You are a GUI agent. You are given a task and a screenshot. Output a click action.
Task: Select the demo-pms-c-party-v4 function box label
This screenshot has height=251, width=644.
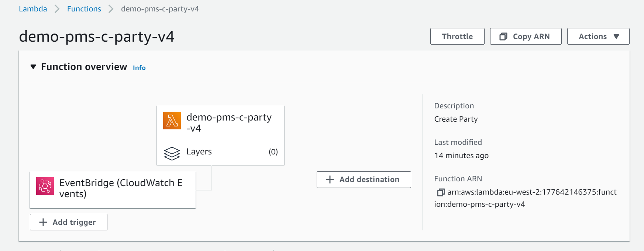click(x=229, y=122)
